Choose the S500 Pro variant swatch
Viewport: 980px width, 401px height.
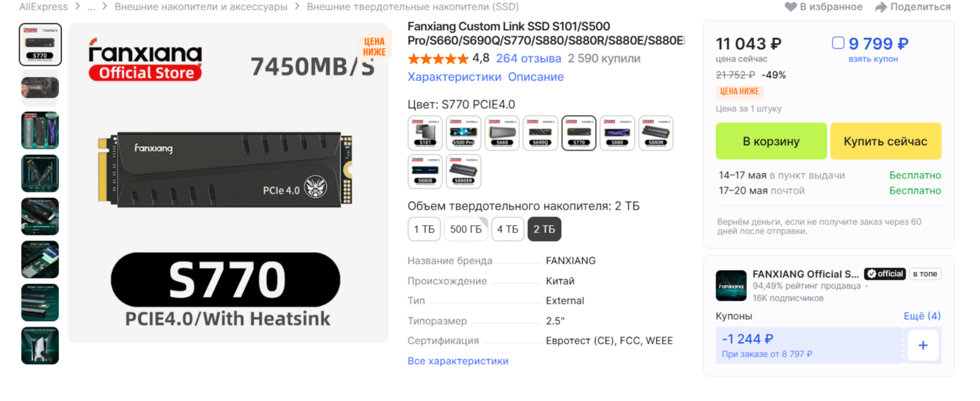coord(463,133)
